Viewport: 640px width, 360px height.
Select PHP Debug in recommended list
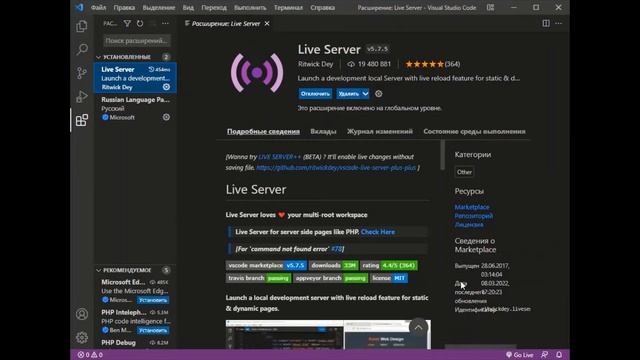point(135,343)
